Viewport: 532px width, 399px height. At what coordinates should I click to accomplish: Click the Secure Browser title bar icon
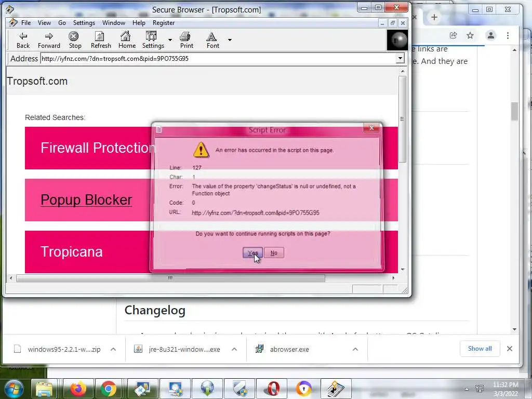tap(10, 9)
